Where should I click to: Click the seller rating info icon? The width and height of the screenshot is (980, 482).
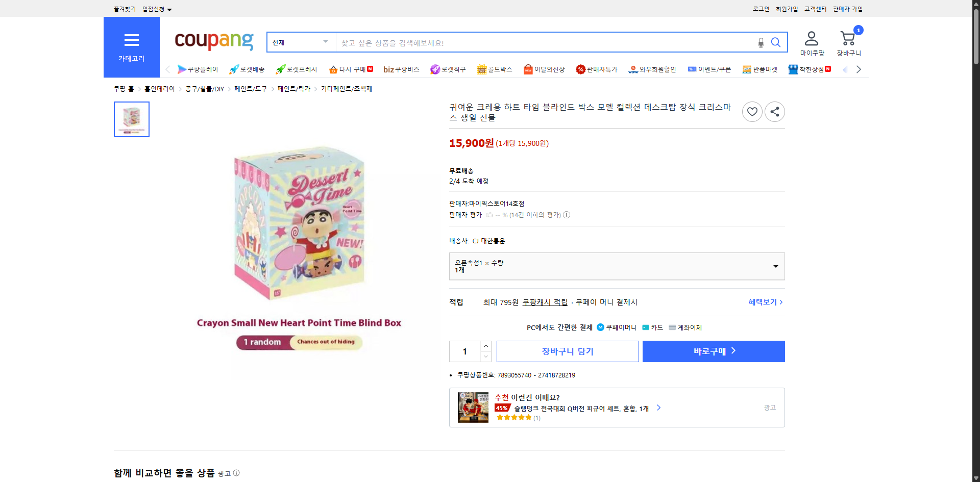point(567,215)
